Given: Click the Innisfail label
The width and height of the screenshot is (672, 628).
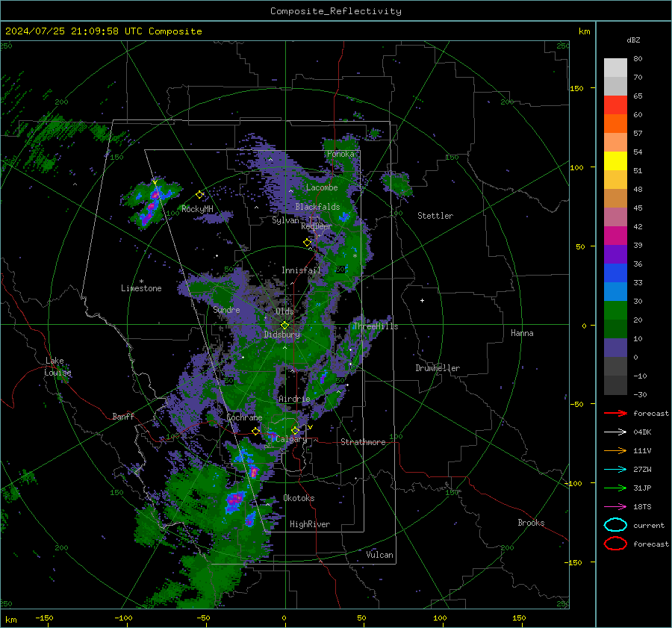Looking at the screenshot, I should point(301,270).
